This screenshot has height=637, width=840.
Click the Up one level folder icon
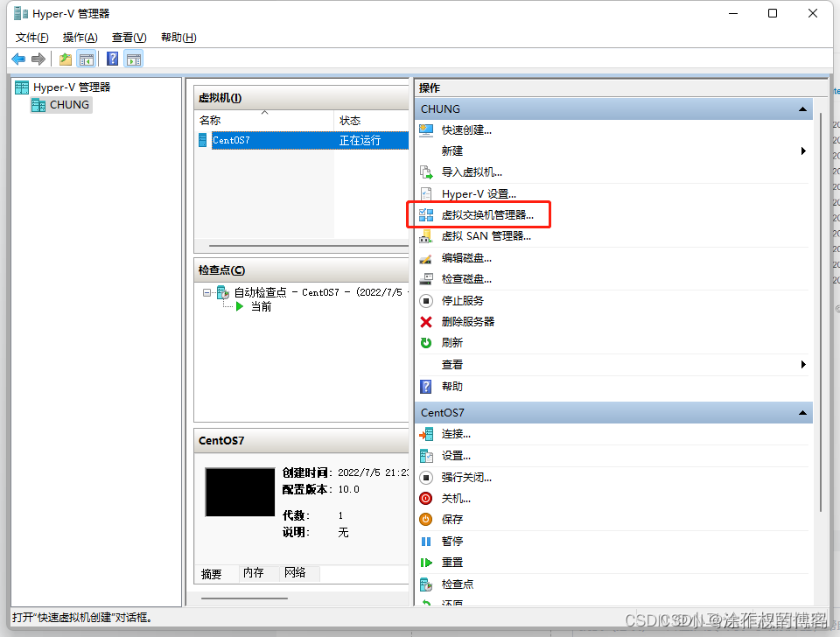point(66,59)
